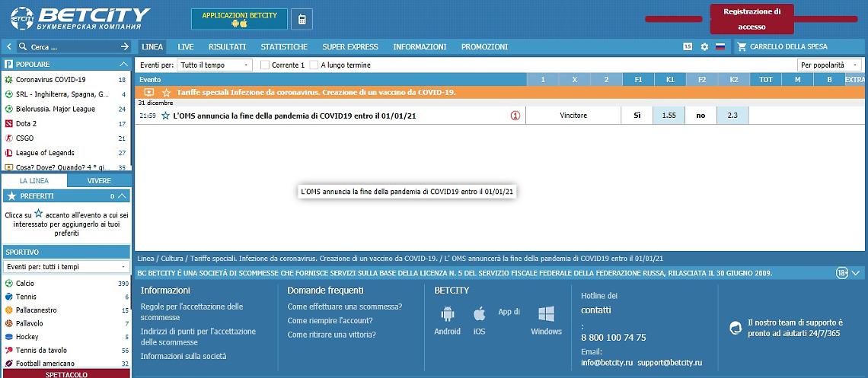Open sidebar Eventi per: tutti i tempi dropdown
Viewport: 868px width, 378px height.
(66, 267)
